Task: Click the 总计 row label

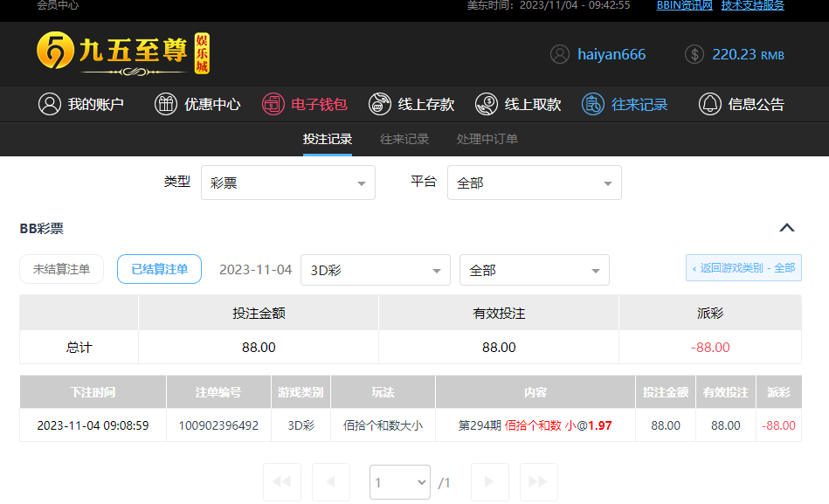Action: point(79,348)
